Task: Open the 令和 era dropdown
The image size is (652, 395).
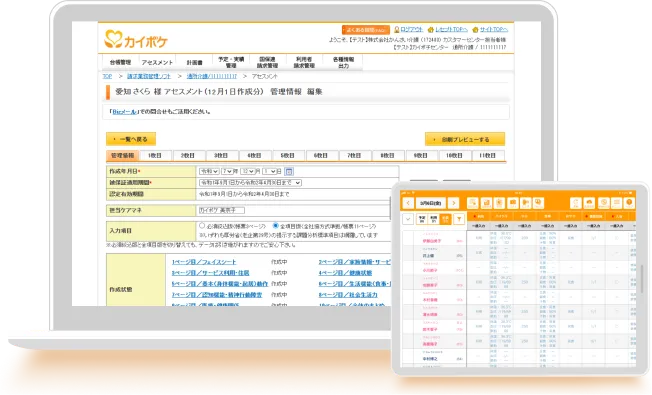Action: coord(209,171)
